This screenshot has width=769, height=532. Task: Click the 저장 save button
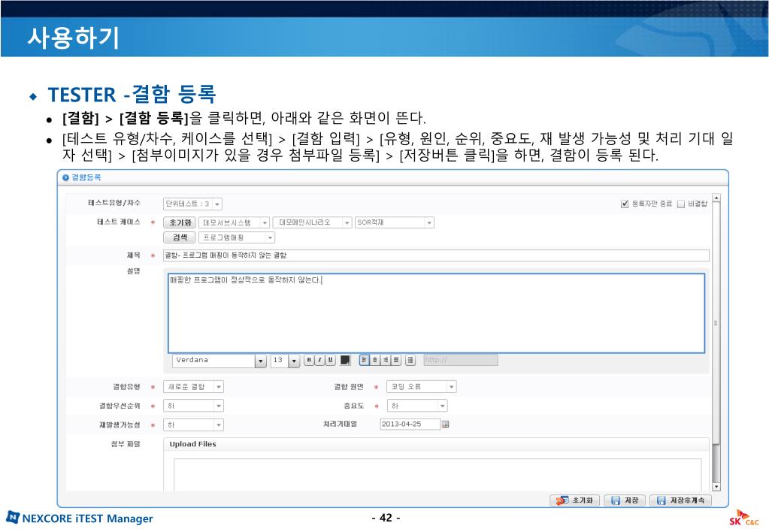tap(625, 500)
